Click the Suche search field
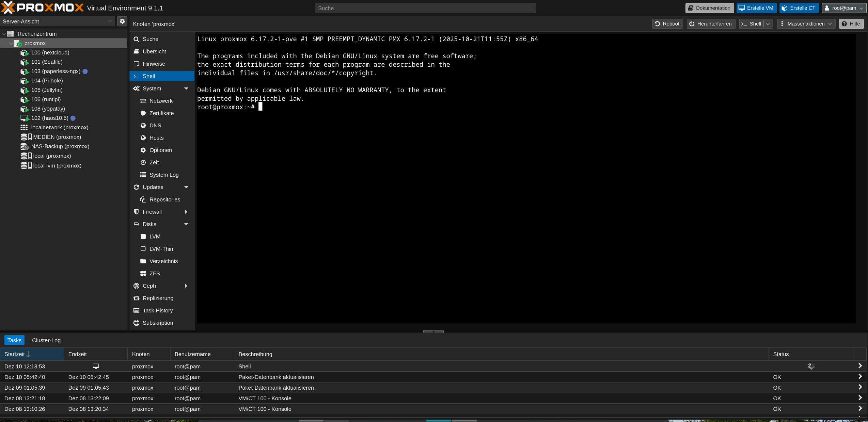This screenshot has width=868, height=422. [x=425, y=8]
